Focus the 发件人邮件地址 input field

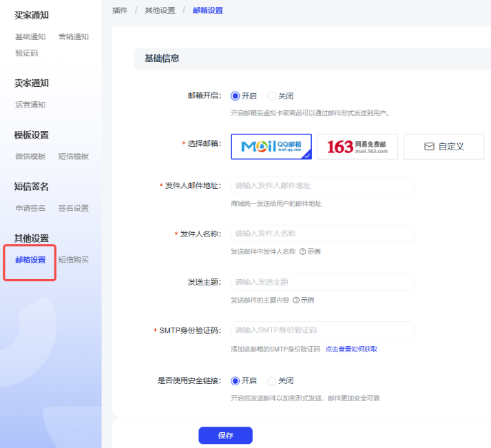pyautogui.click(x=322, y=185)
